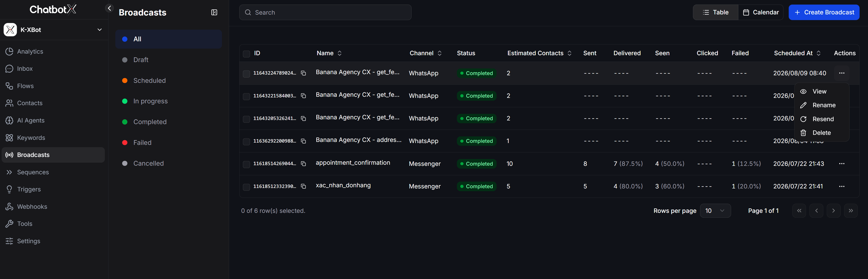Open AI Agents page
This screenshot has height=279, width=868.
[x=53, y=120]
